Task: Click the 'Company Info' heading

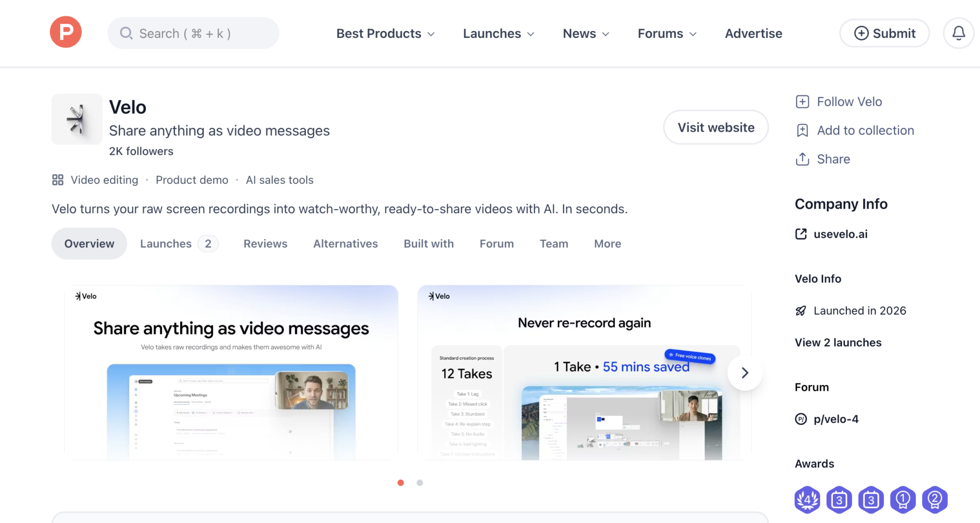Action: tap(841, 204)
